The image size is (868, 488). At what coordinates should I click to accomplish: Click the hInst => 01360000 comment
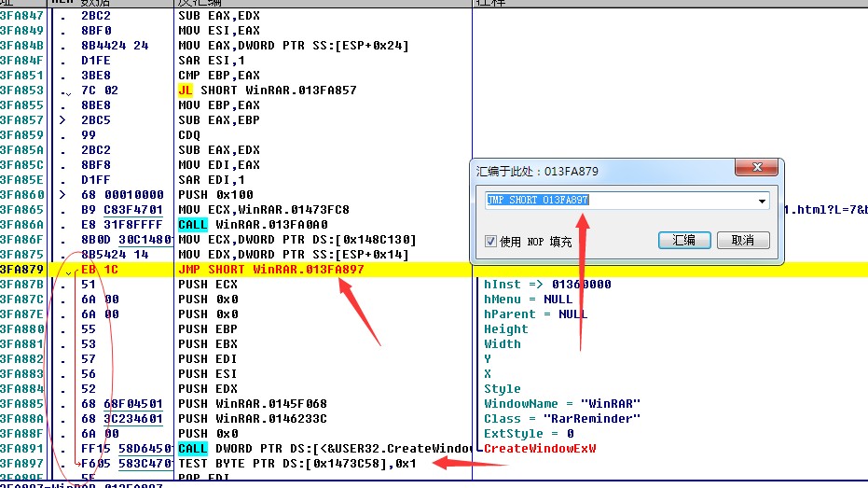[547, 285]
